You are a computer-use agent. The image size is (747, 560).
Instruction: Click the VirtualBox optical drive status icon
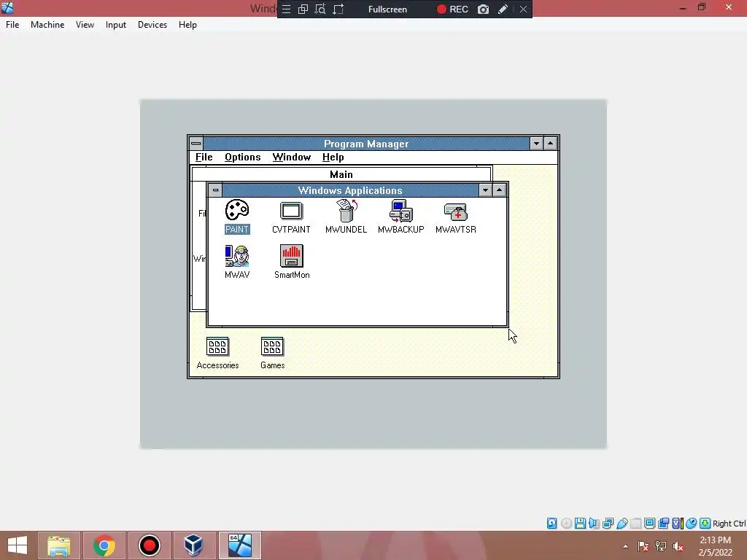coord(566,524)
